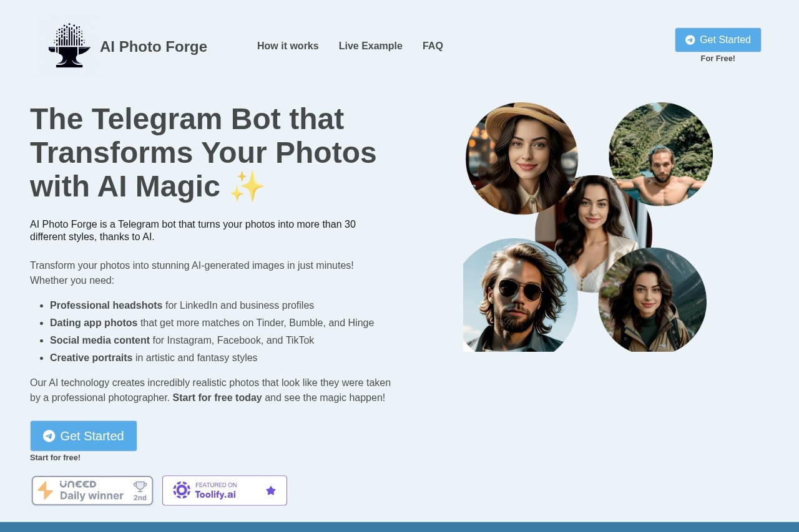Click the photo of the man wearing sunglasses
Viewport: 799px width, 532px height.
(520, 295)
